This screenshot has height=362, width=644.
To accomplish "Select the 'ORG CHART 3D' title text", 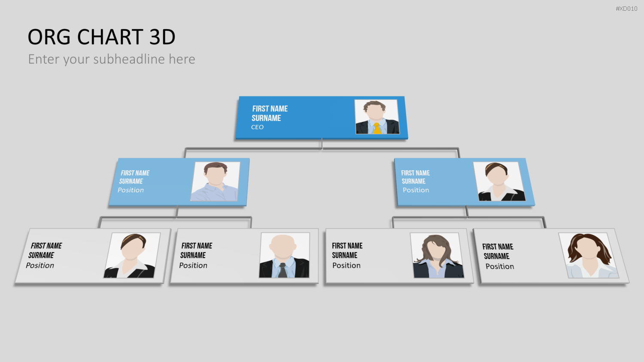I will 101,37.
